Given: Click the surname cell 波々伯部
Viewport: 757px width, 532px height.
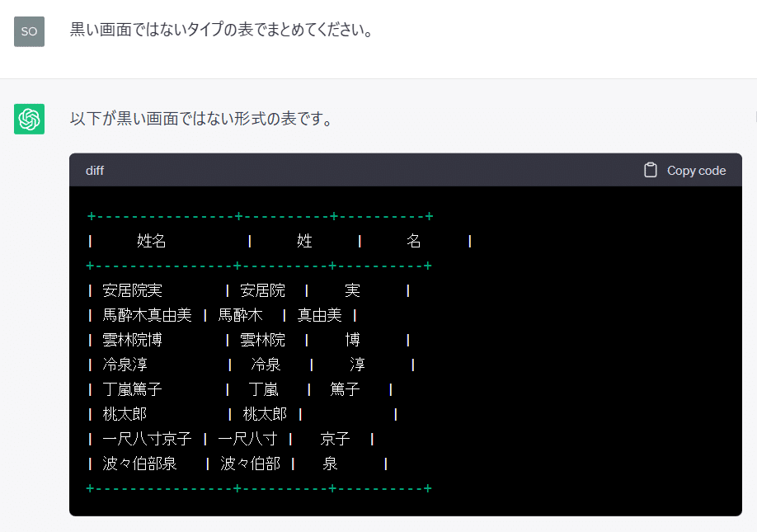Looking at the screenshot, I should coord(250,464).
